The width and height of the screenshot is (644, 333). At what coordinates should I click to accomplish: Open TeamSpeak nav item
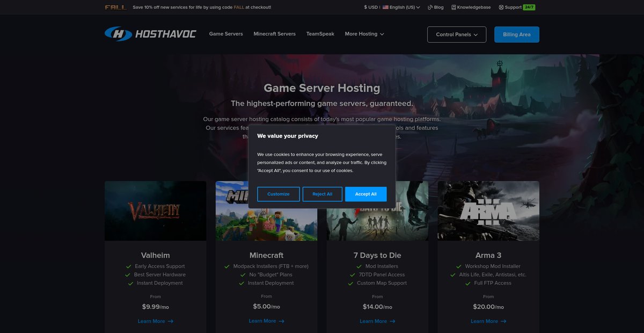tap(320, 34)
